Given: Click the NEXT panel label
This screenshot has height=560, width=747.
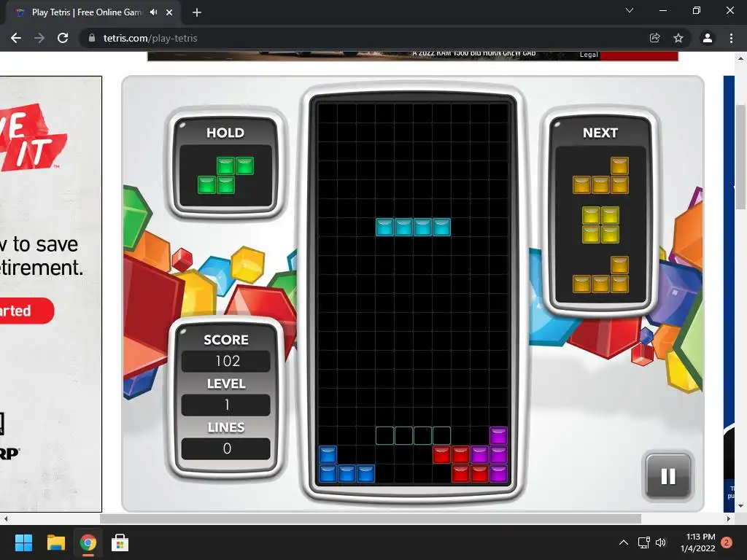Looking at the screenshot, I should pos(600,133).
